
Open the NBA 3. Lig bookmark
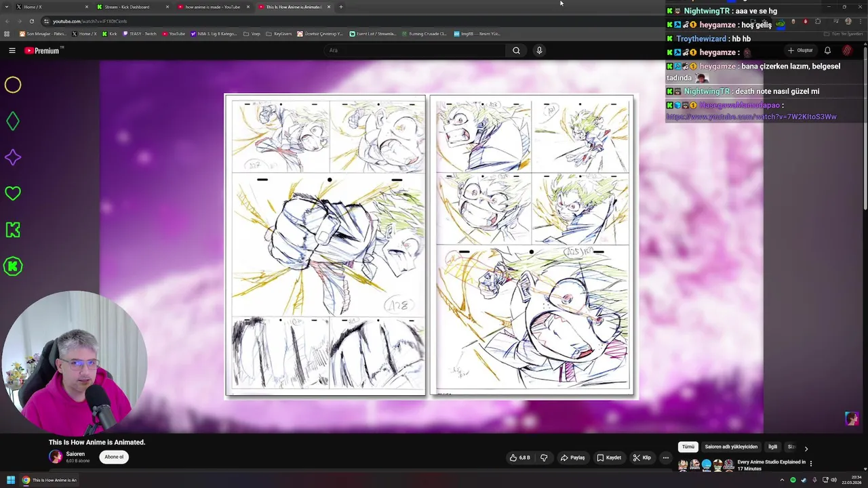pos(214,33)
